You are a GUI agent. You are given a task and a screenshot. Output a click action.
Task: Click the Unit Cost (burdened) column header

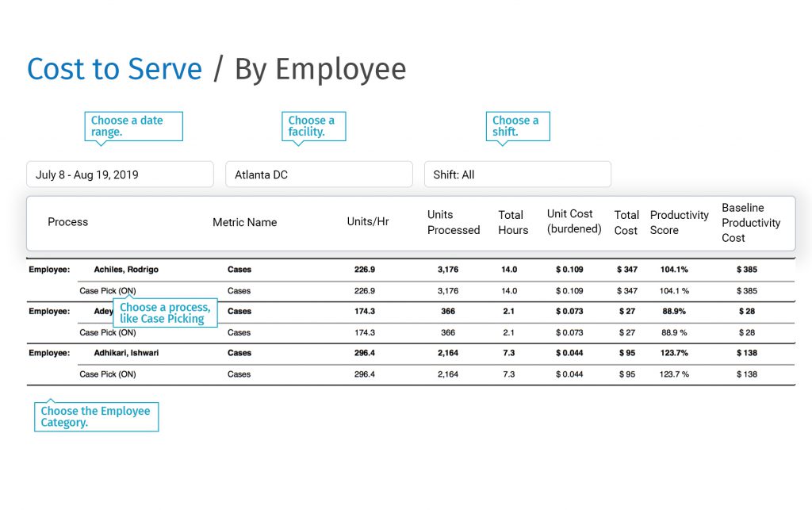[x=573, y=222]
